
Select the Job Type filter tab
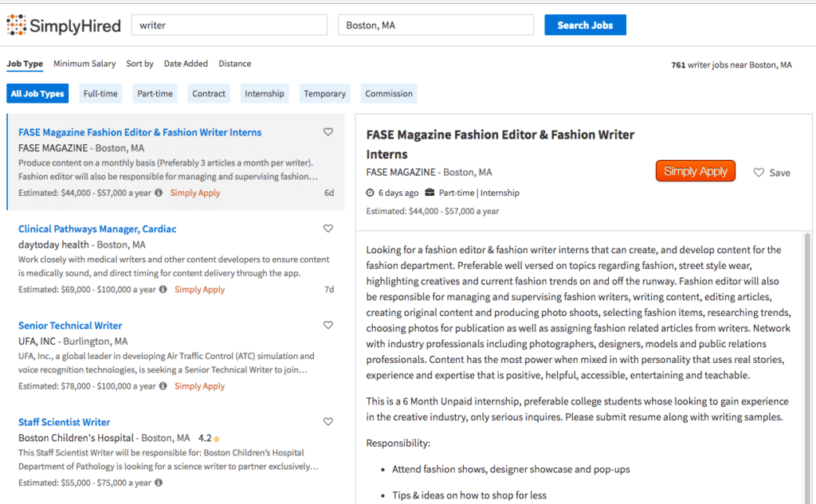point(24,64)
